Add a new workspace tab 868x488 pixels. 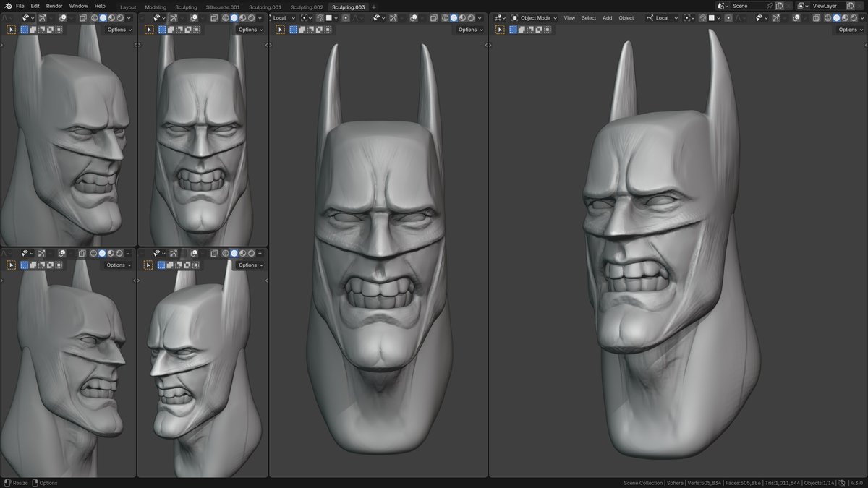[x=374, y=7]
